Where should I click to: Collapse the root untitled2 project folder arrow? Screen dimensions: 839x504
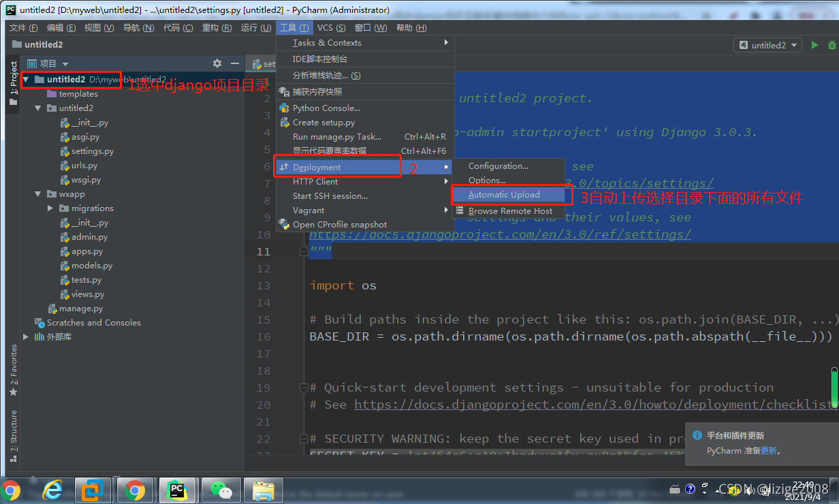point(26,80)
